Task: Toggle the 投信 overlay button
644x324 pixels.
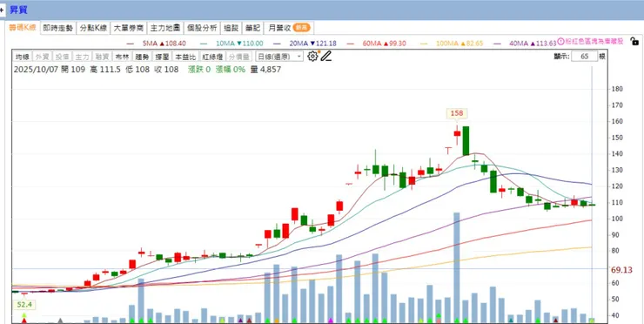Action: point(63,57)
